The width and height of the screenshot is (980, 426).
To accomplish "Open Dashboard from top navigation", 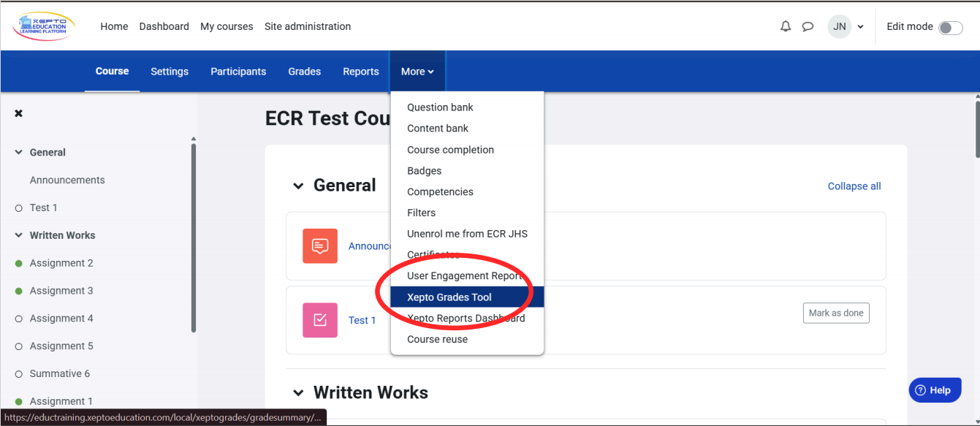I will coord(164,26).
